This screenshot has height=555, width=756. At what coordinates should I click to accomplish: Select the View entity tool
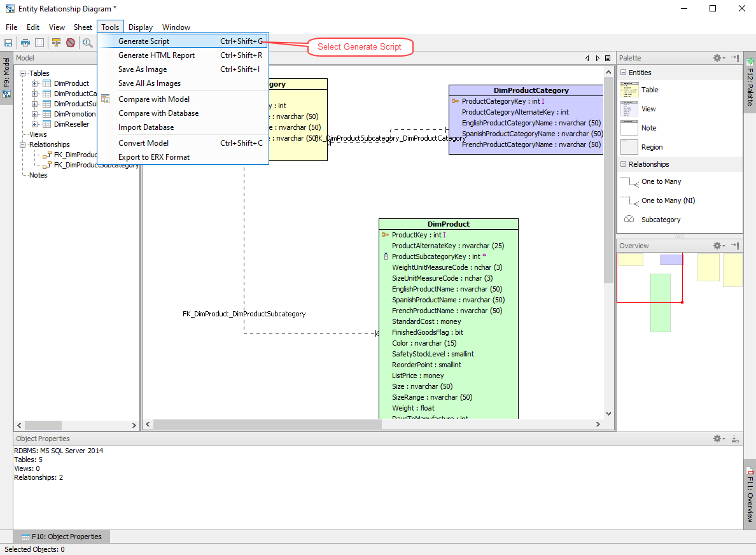tap(650, 108)
